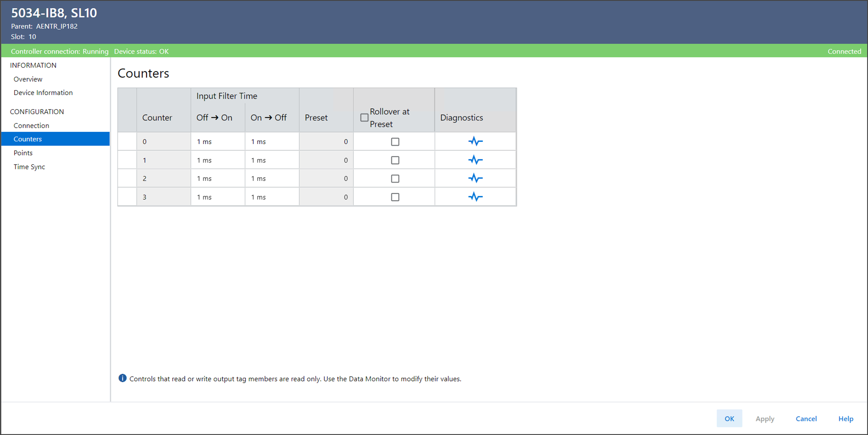This screenshot has width=868, height=435.
Task: Select Connection in configuration list
Action: click(x=31, y=125)
